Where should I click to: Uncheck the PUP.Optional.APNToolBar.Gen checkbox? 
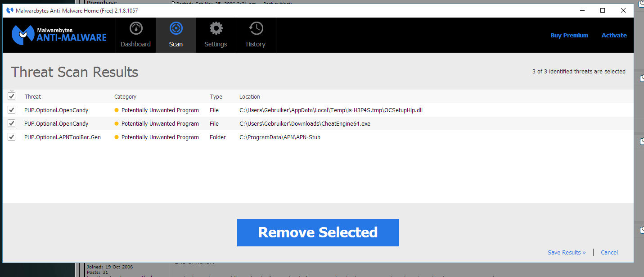pyautogui.click(x=12, y=137)
